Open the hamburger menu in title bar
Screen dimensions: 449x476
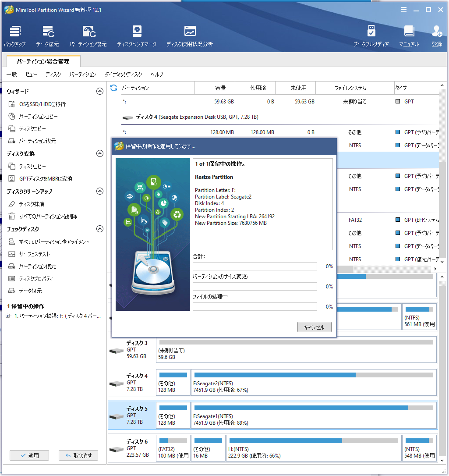(404, 10)
